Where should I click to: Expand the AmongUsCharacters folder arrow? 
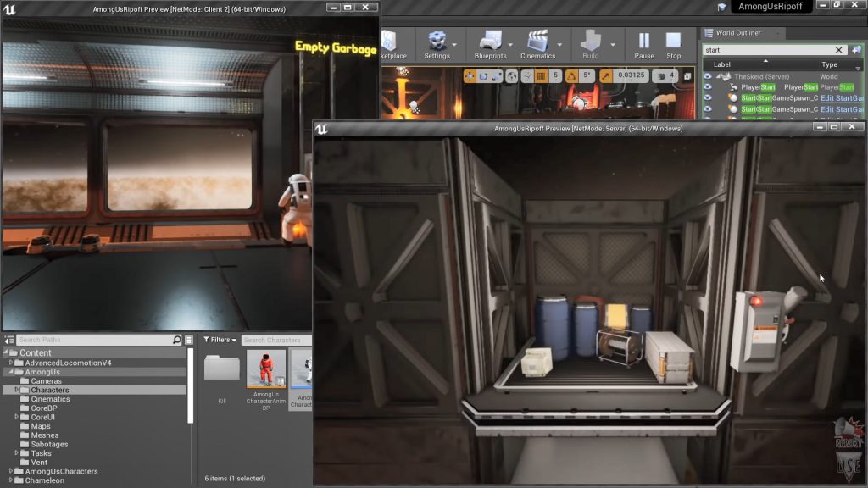coord(10,471)
